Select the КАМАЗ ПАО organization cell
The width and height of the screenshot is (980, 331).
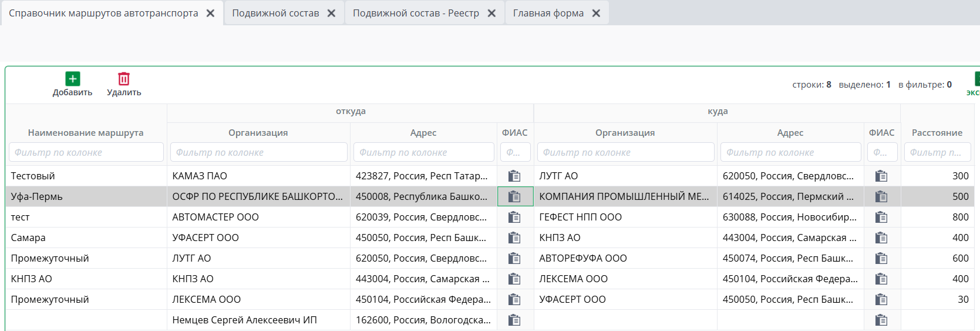click(x=200, y=176)
